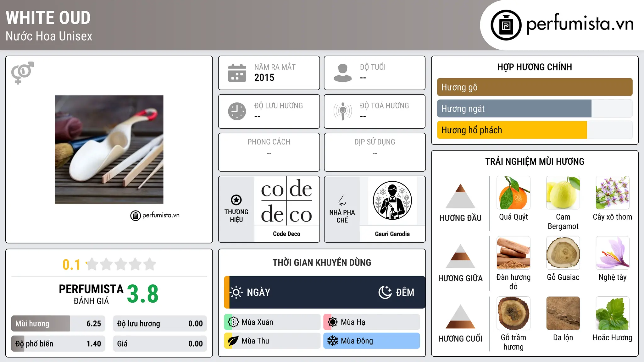Click the moon icon next to Đêm
The width and height of the screenshot is (644, 362).
pyautogui.click(x=385, y=292)
